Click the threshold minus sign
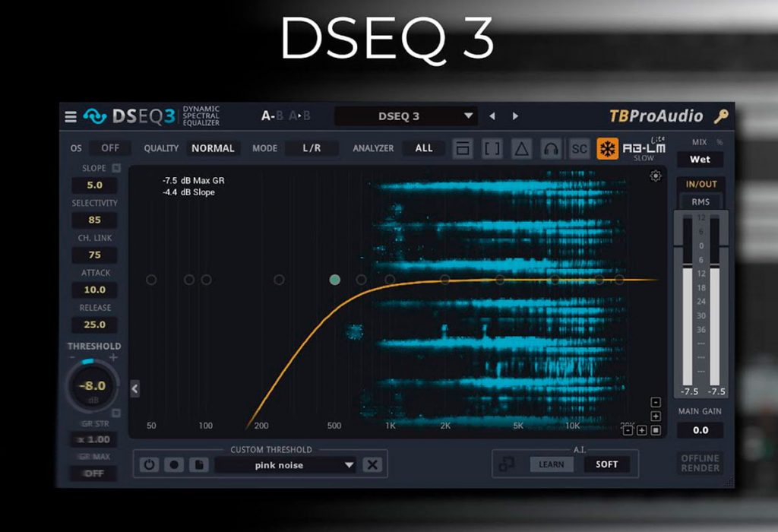The width and height of the screenshot is (778, 532). (72, 357)
